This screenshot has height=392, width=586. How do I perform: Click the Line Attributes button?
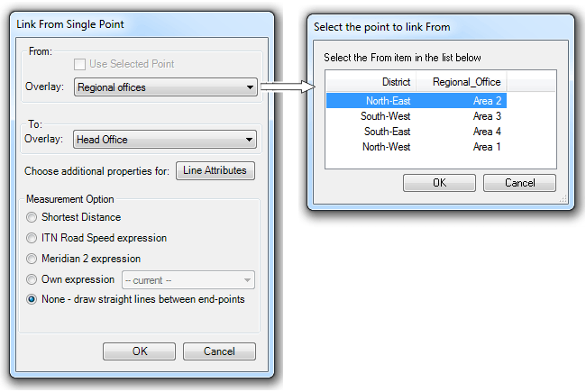pyautogui.click(x=216, y=170)
